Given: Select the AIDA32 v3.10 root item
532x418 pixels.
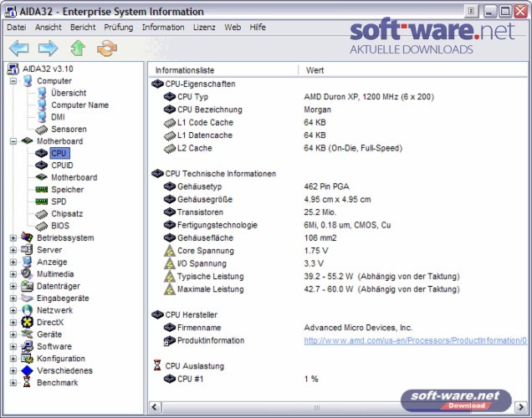Looking at the screenshot, I should coord(48,69).
